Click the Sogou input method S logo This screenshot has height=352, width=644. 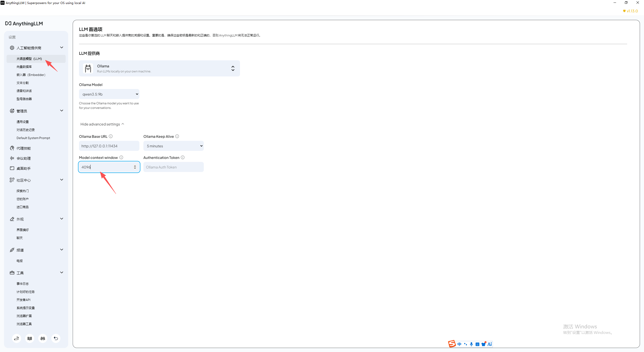pos(452,344)
